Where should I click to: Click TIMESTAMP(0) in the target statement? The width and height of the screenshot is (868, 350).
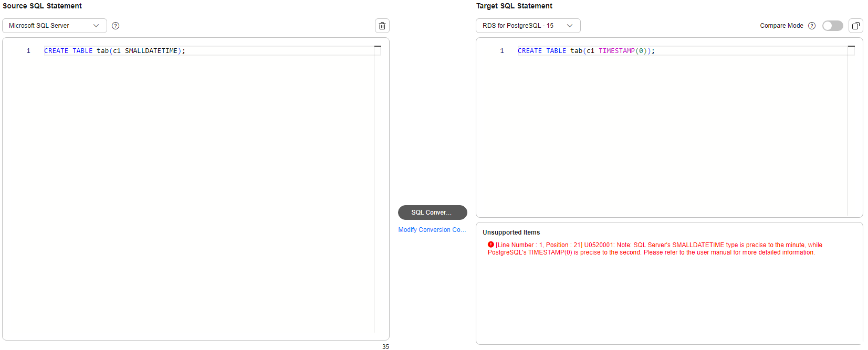pos(623,51)
